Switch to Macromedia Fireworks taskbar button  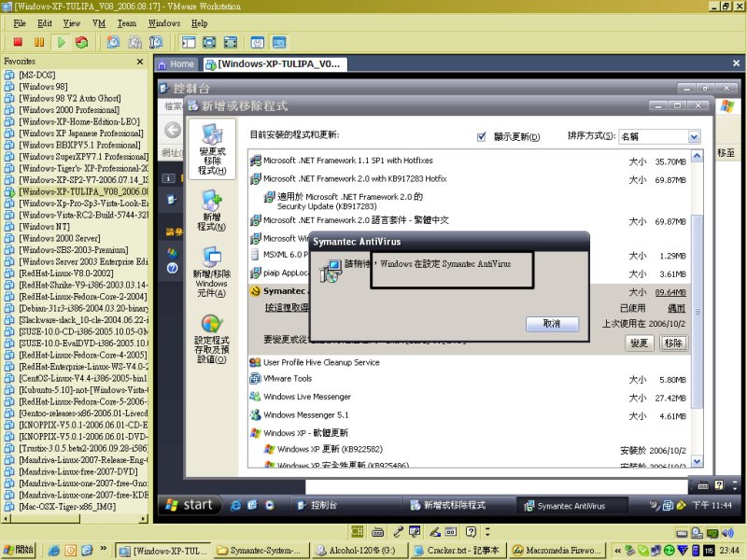click(x=557, y=551)
